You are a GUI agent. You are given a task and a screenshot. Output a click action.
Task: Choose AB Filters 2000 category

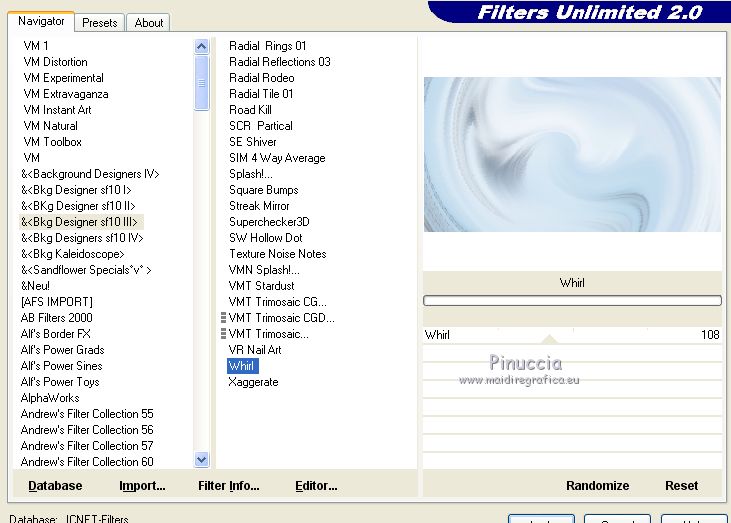click(x=56, y=318)
